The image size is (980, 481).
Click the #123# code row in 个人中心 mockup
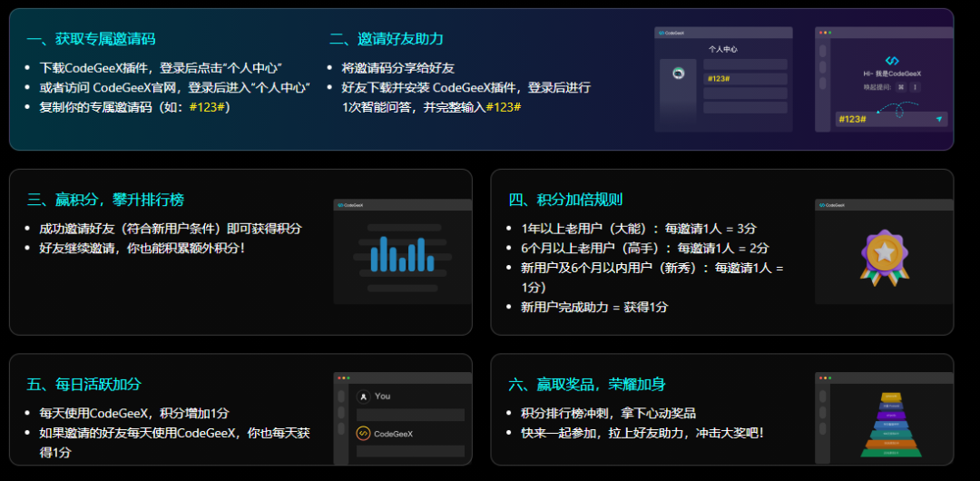click(x=745, y=79)
